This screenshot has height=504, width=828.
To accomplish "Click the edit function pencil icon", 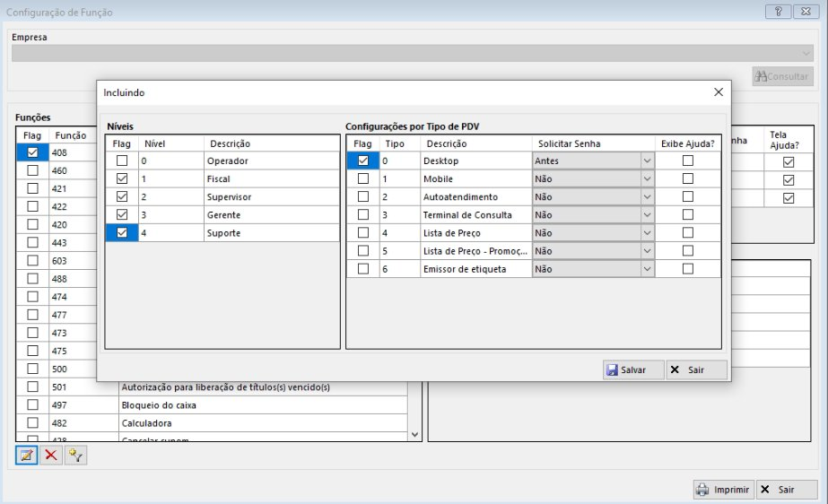I will pyautogui.click(x=27, y=456).
